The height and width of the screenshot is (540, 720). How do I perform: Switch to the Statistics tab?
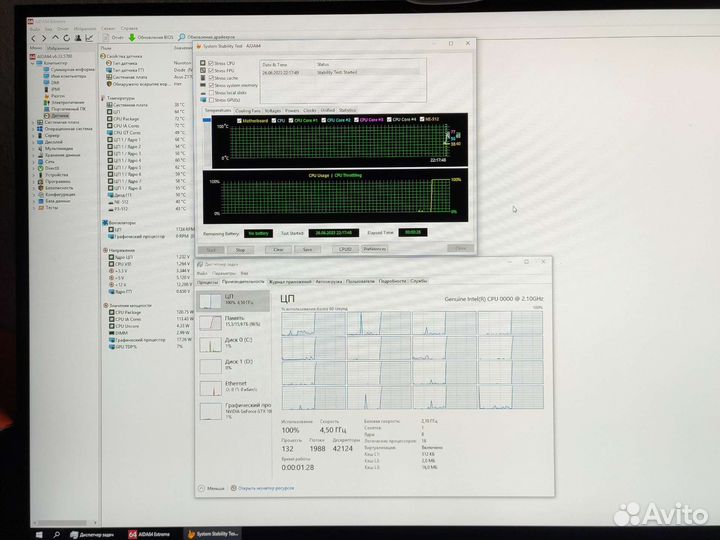click(347, 110)
